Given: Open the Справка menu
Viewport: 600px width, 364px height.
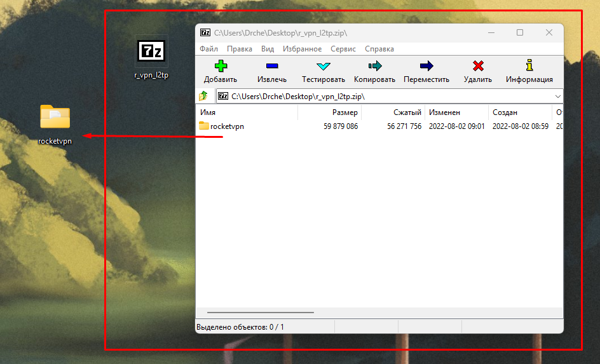Looking at the screenshot, I should pyautogui.click(x=379, y=49).
